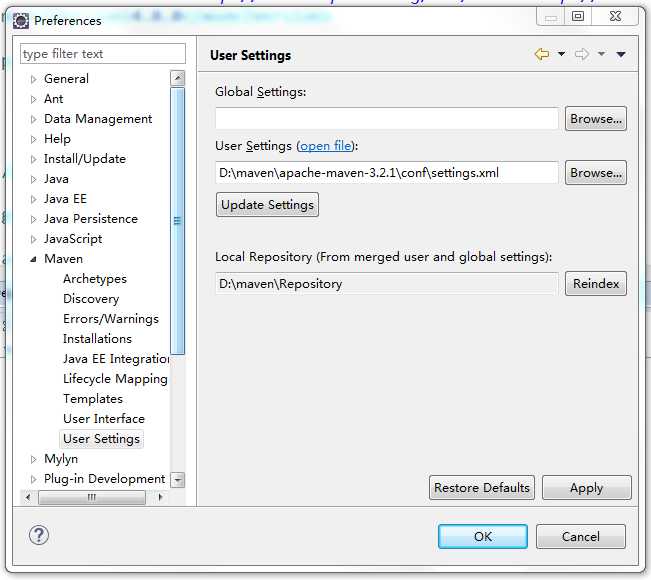Open Maven Lifecycle Mapping page
This screenshot has width=651, height=580.
point(115,379)
